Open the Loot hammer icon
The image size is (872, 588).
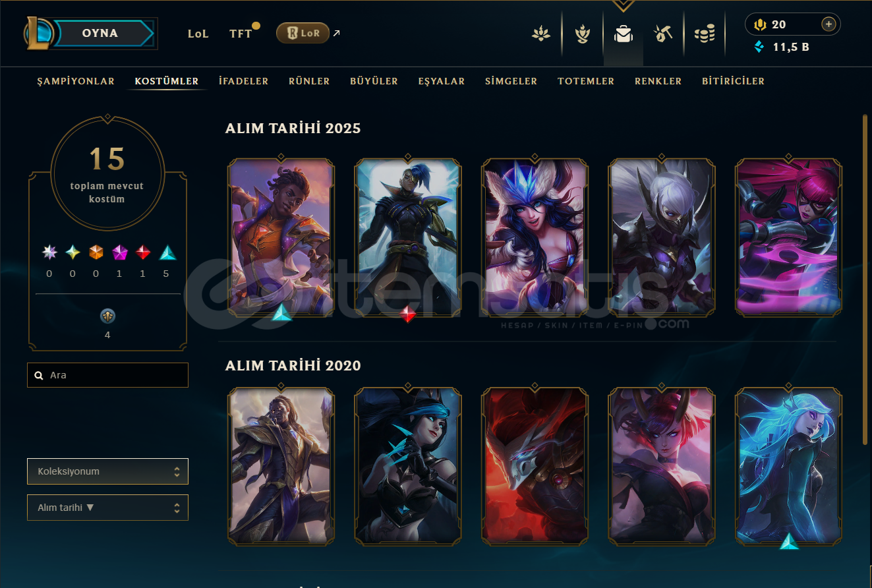click(662, 34)
